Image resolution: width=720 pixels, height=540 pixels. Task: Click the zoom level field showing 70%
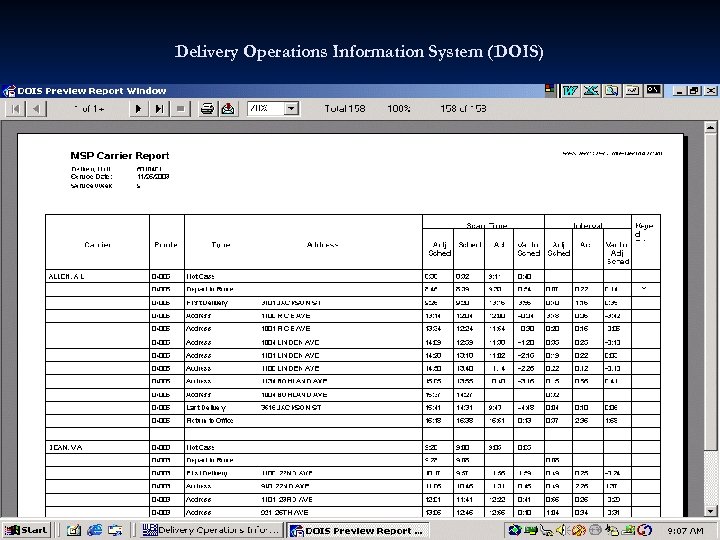pos(265,109)
